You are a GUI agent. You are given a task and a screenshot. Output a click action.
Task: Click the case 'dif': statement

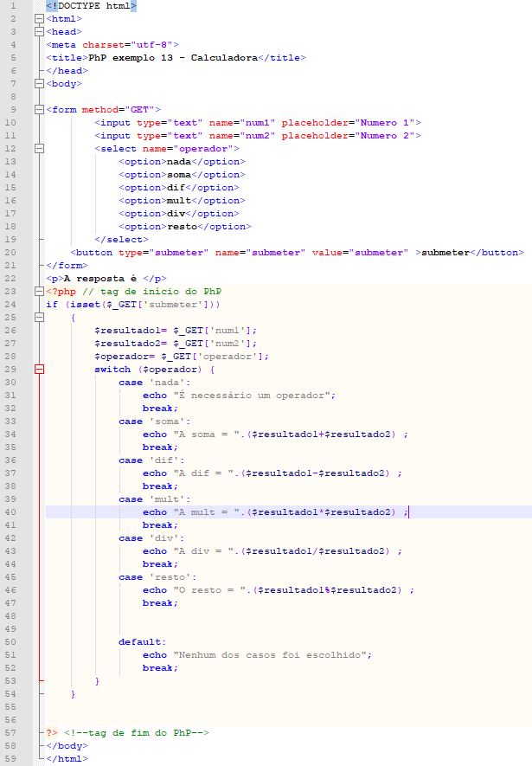point(151,460)
